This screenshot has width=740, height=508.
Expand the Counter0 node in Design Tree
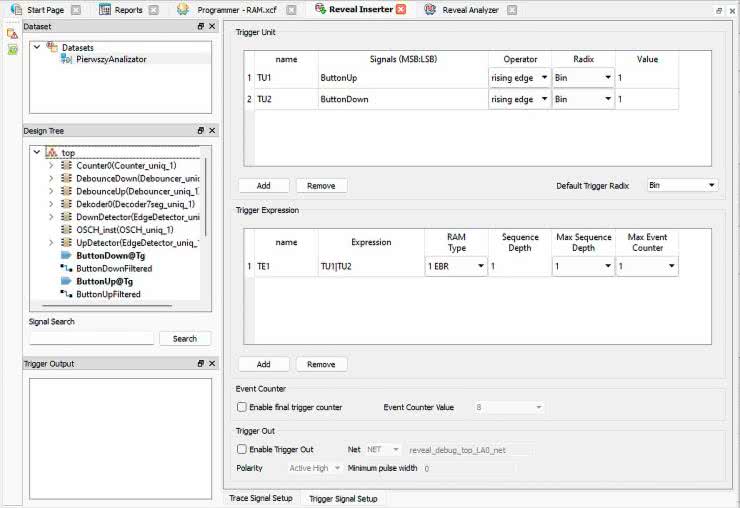[51, 165]
